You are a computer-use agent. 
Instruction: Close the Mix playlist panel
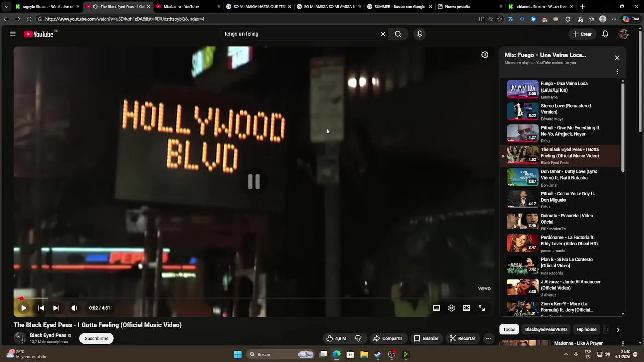[x=617, y=58]
